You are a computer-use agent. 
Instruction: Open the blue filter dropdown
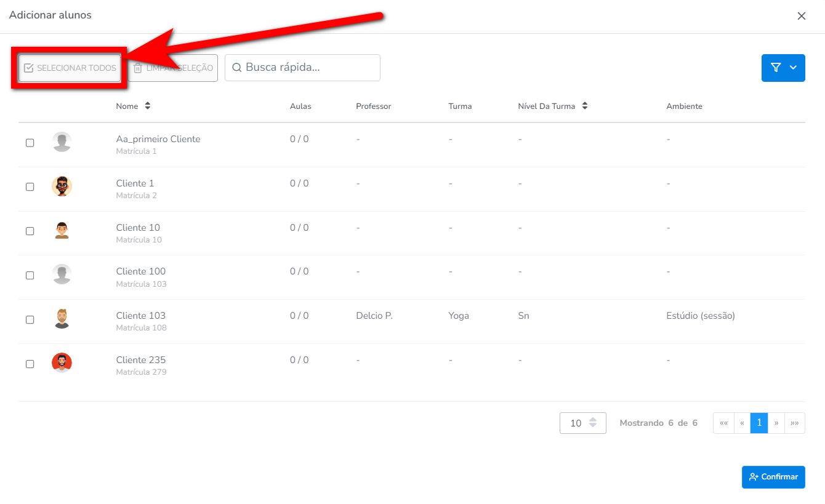coord(783,68)
